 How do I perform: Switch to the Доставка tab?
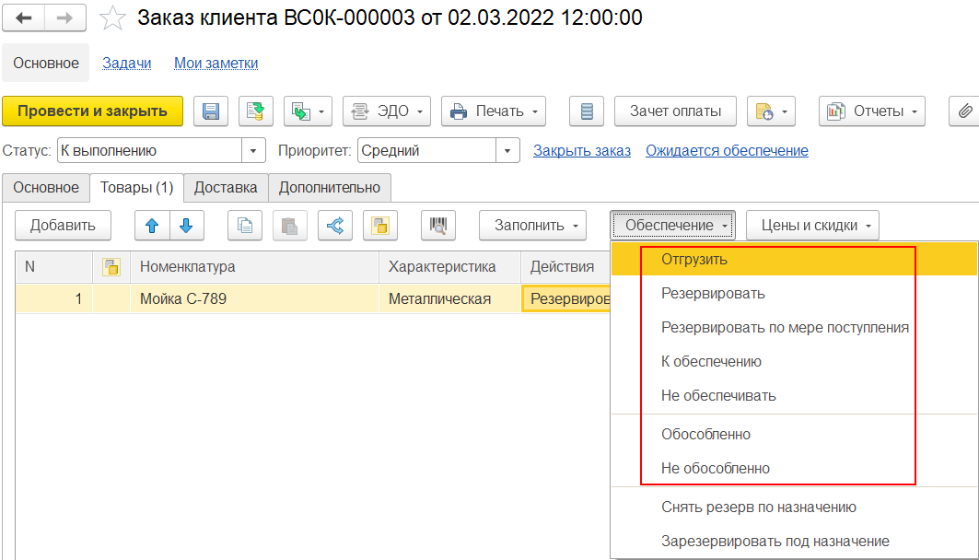tap(226, 187)
